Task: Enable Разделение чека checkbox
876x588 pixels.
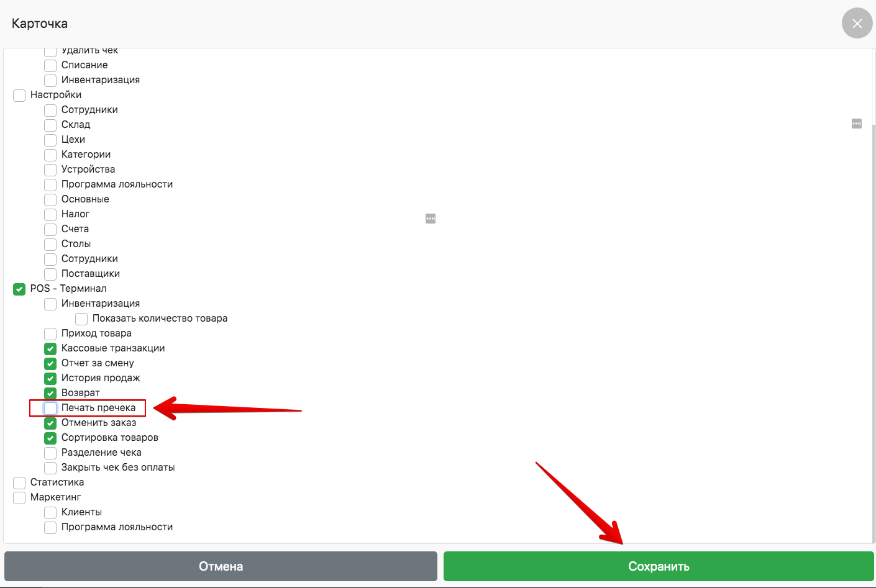Action: [x=50, y=453]
